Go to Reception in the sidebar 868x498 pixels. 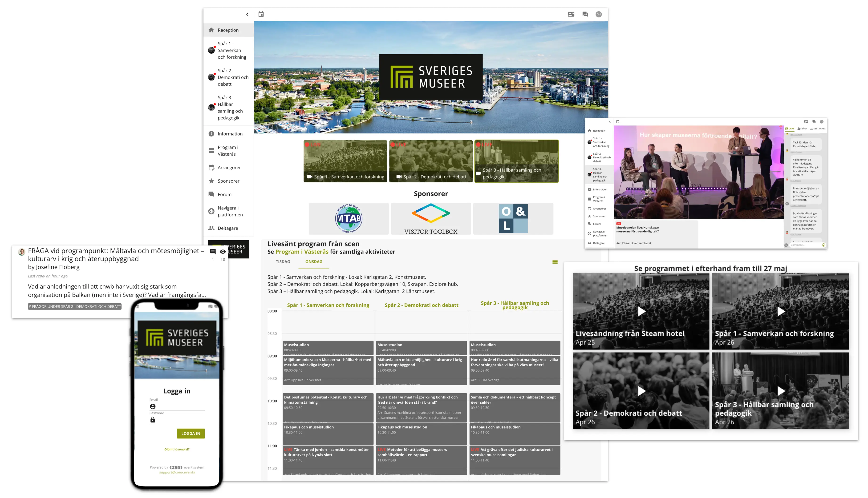[229, 30]
